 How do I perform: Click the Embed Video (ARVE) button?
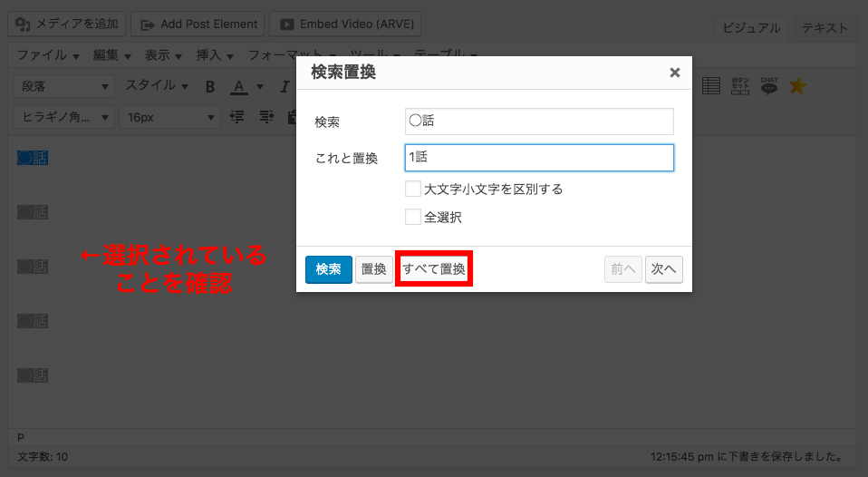tap(345, 24)
